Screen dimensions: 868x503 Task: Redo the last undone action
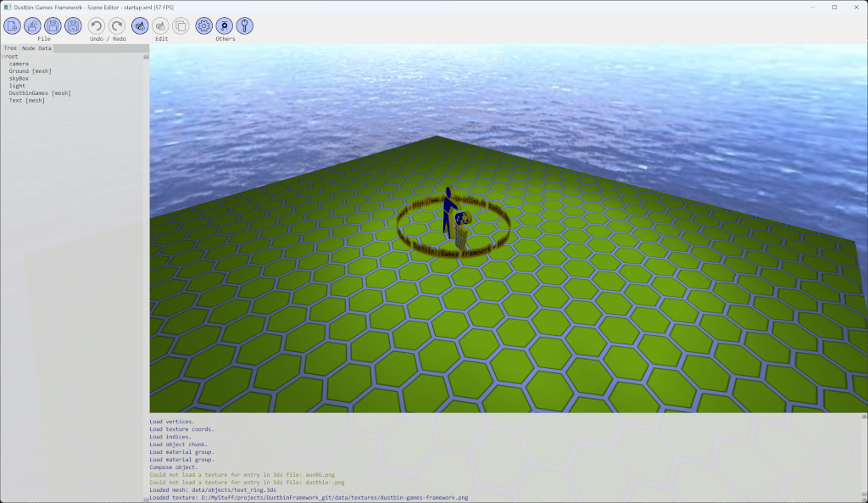[x=117, y=26]
